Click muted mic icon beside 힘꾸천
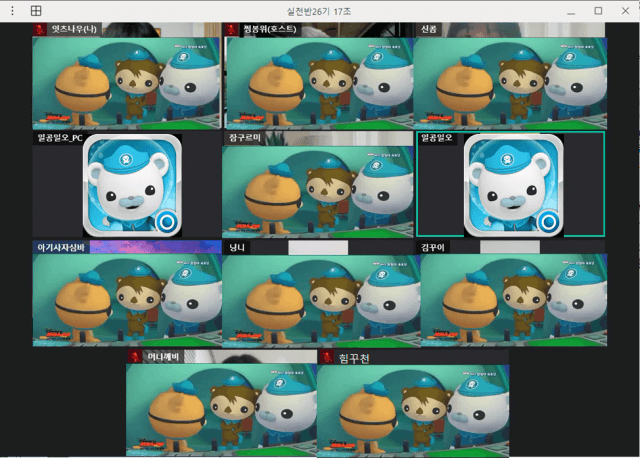Image resolution: width=640 pixels, height=458 pixels. click(326, 358)
